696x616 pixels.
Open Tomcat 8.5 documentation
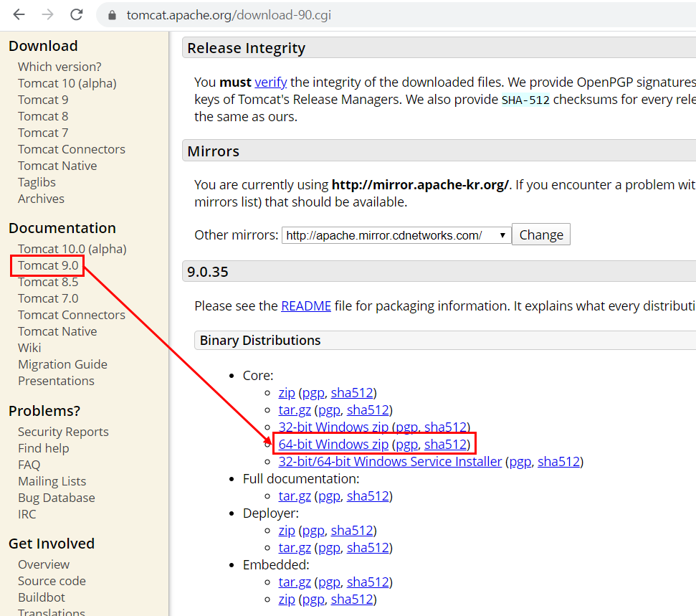point(48,282)
